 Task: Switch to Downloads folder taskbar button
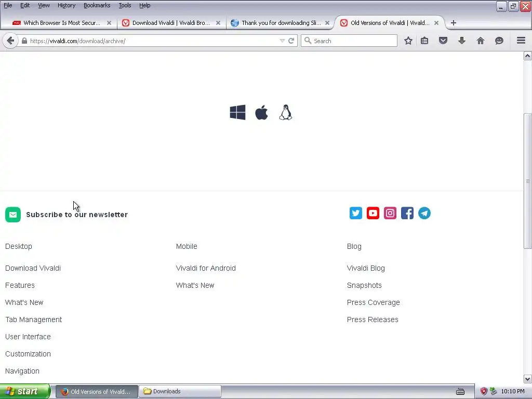click(x=180, y=391)
